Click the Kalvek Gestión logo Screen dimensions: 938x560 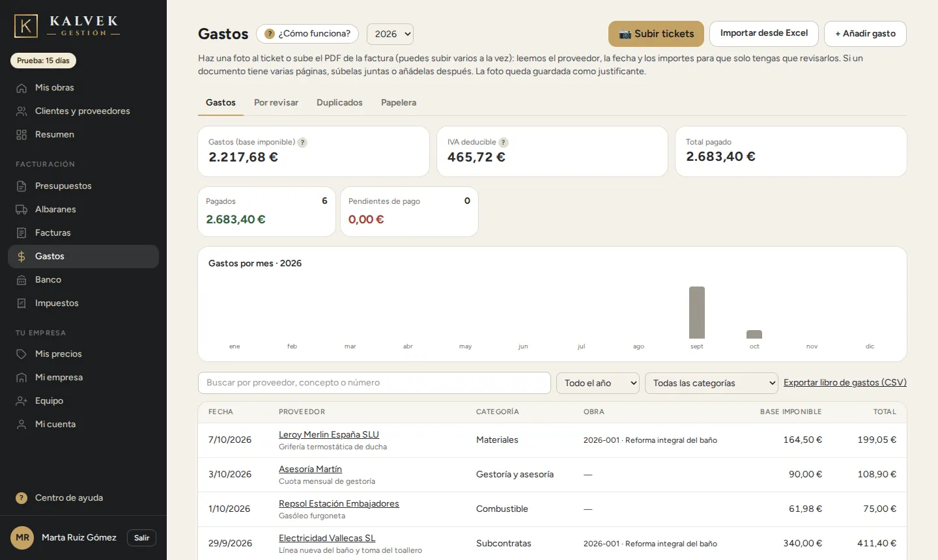67,26
